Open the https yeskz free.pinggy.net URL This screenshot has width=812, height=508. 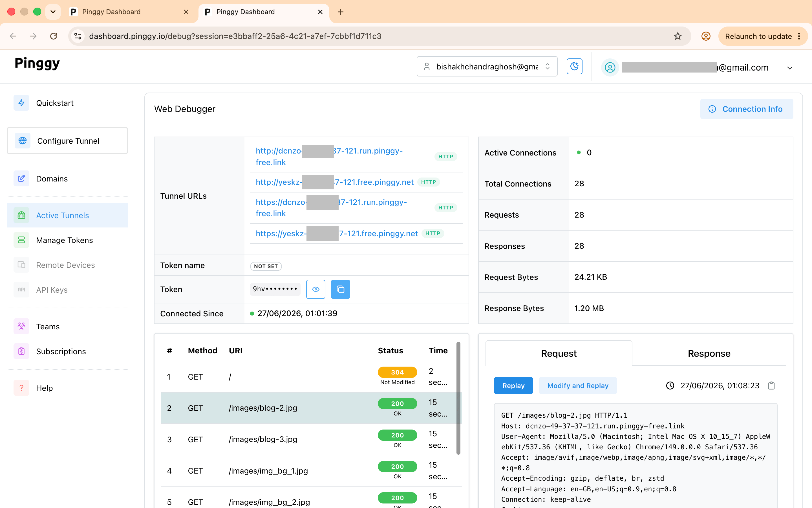[x=337, y=233]
